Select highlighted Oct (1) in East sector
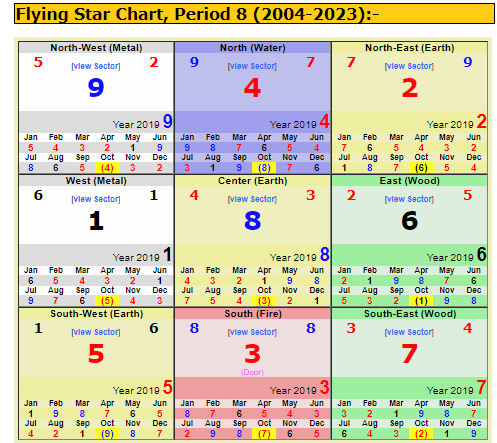497x443 pixels. 421,301
